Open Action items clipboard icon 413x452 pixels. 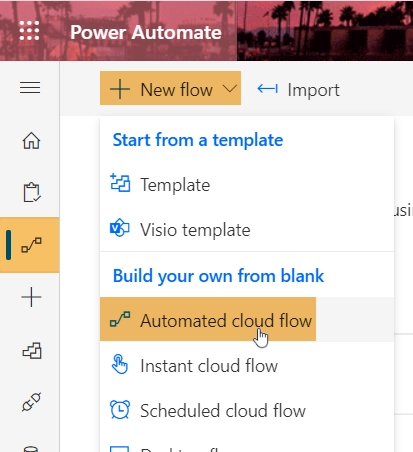coord(32,192)
